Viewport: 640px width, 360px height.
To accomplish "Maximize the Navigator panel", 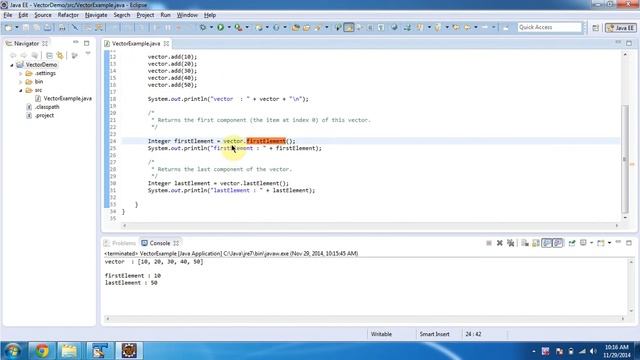I will point(87,43).
